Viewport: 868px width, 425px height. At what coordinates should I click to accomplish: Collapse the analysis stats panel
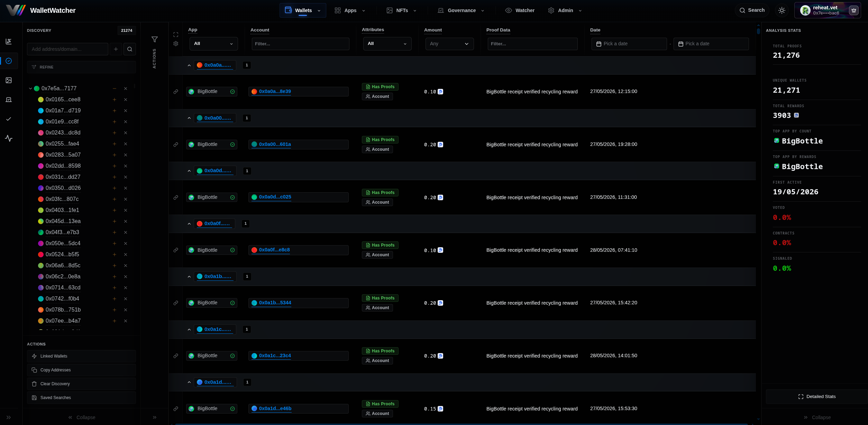tap(817, 417)
